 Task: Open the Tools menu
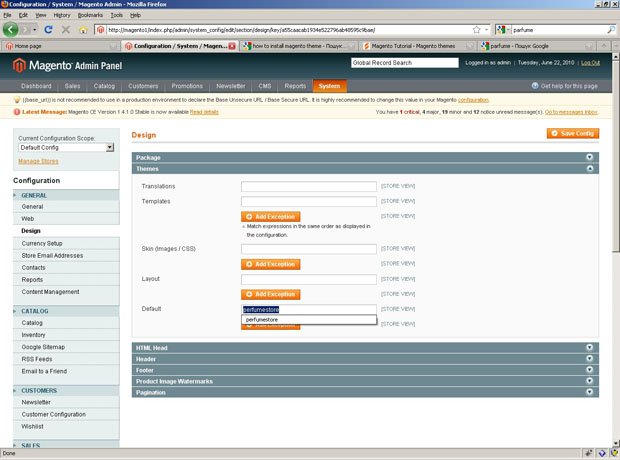[x=116, y=15]
